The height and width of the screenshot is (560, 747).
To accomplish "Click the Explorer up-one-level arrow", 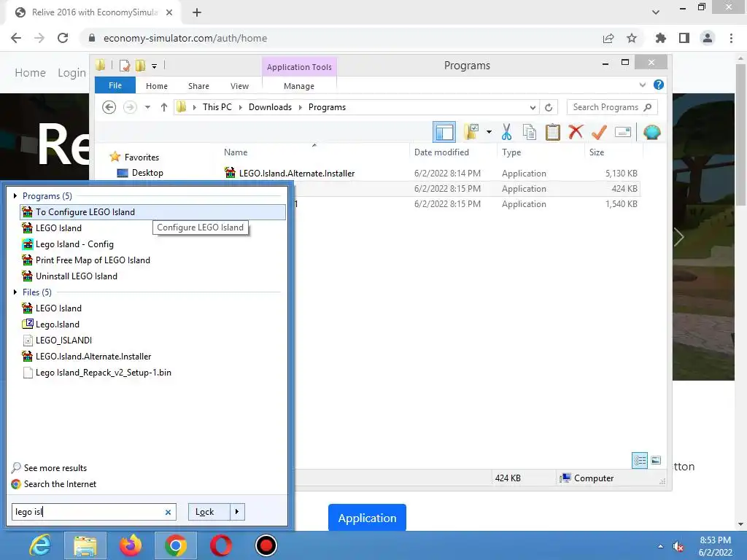I will [164, 107].
